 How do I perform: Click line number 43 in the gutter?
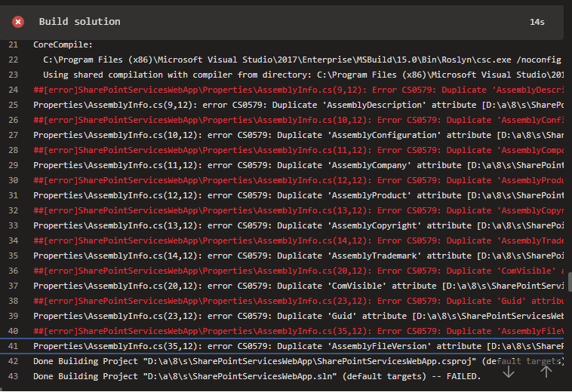13,376
